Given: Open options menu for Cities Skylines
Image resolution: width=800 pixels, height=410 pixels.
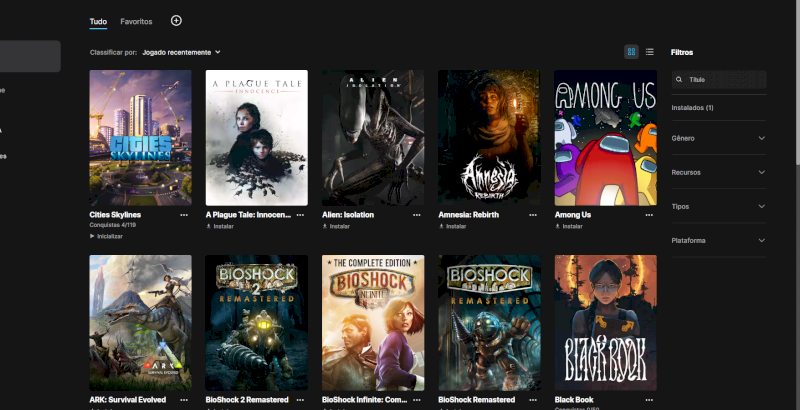Looking at the screenshot, I should point(184,215).
